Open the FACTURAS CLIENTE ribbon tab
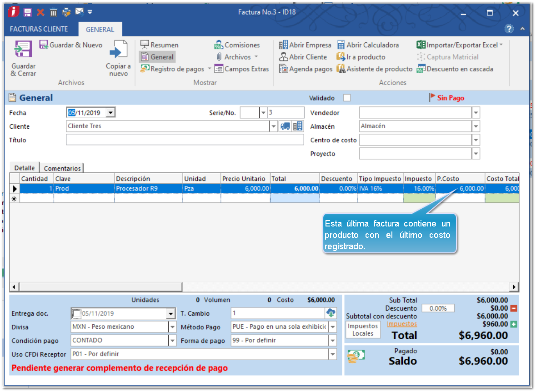536x392 pixels. tap(39, 29)
